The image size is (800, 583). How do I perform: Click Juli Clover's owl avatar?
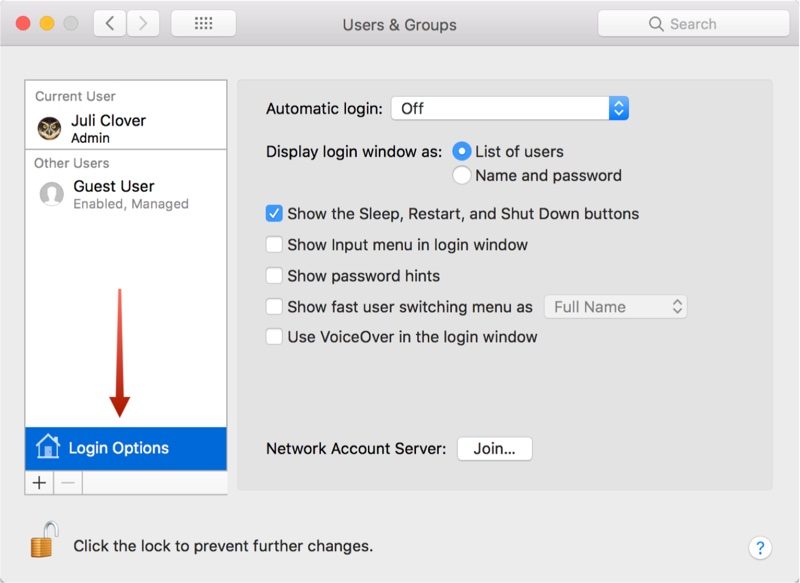[x=49, y=128]
